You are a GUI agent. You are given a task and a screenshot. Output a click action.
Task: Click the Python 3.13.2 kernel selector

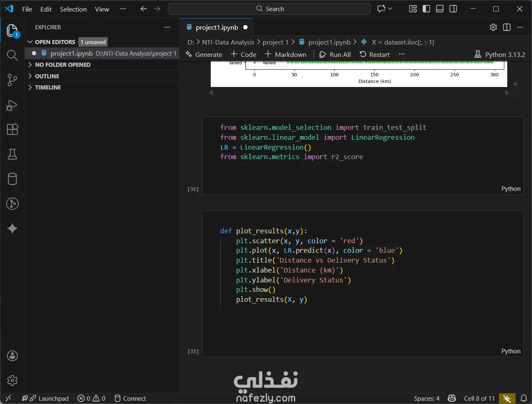[x=500, y=54]
